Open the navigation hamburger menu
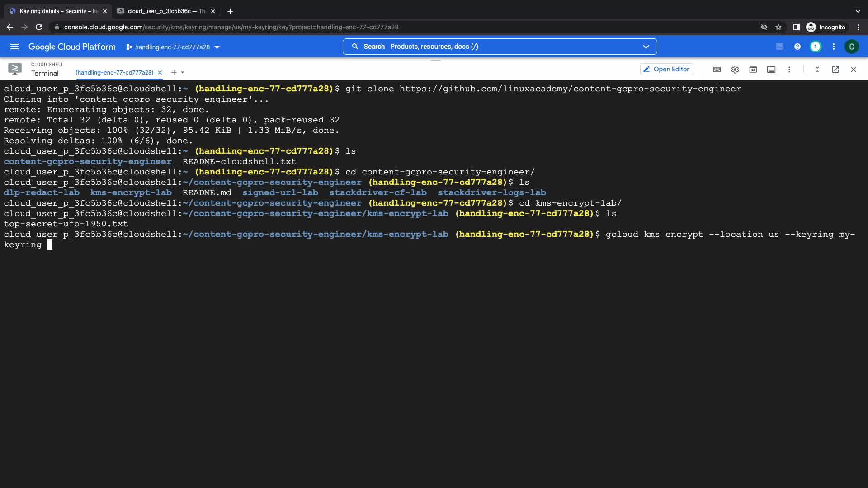This screenshot has height=488, width=868. click(14, 47)
